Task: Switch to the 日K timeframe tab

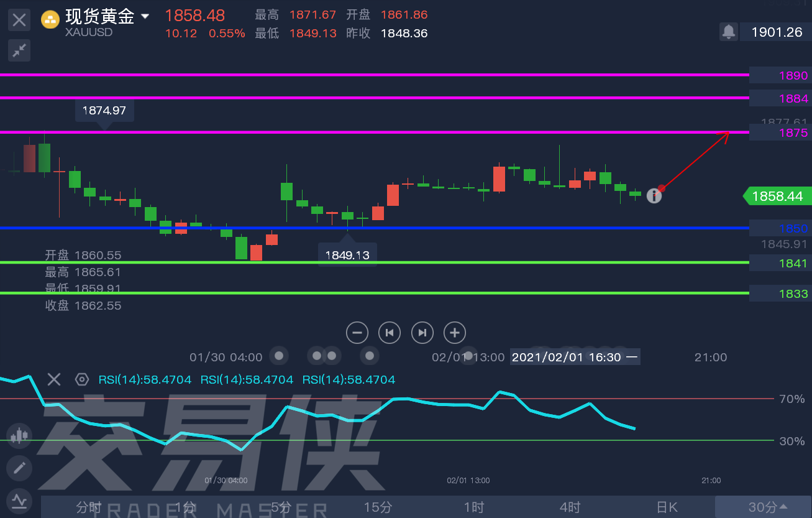Action: (667, 507)
